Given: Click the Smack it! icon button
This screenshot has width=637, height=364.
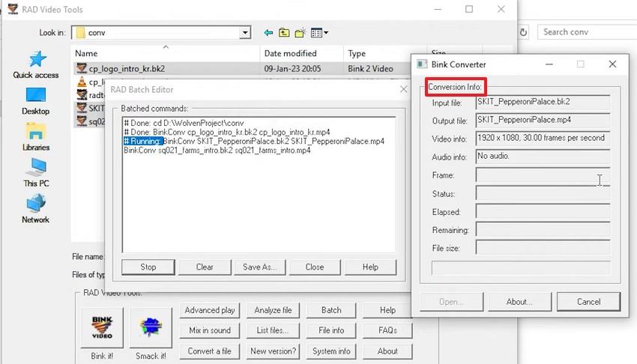Looking at the screenshot, I should click(151, 328).
